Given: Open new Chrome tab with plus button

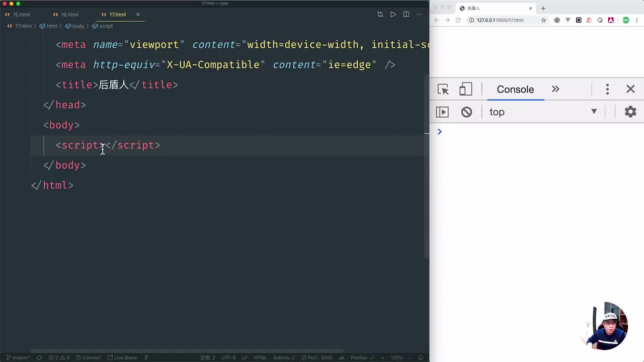Looking at the screenshot, I should pos(543,8).
